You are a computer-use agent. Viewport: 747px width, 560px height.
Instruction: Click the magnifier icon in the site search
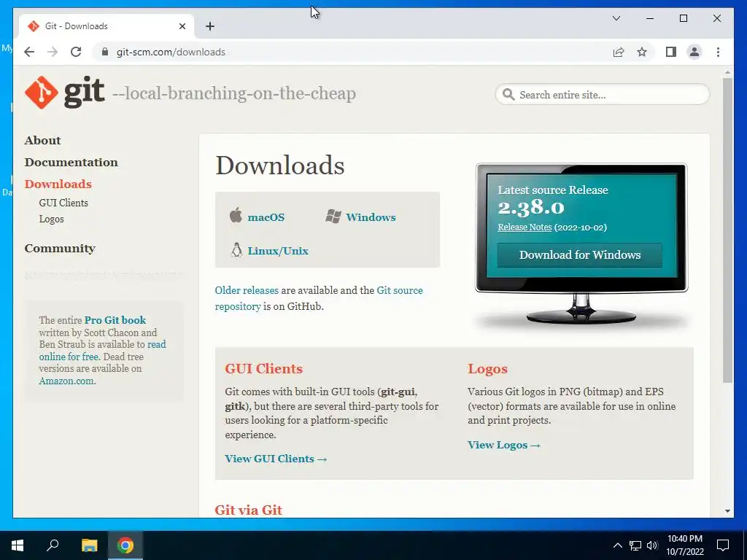point(508,94)
